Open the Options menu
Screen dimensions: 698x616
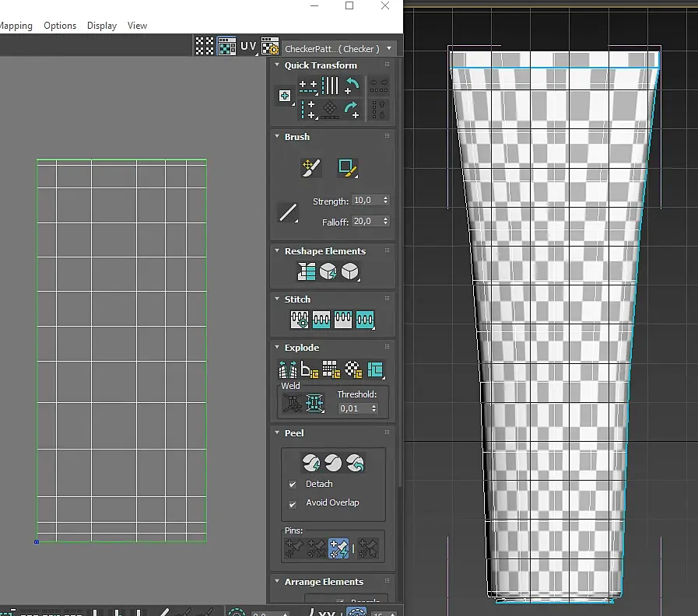(x=60, y=26)
